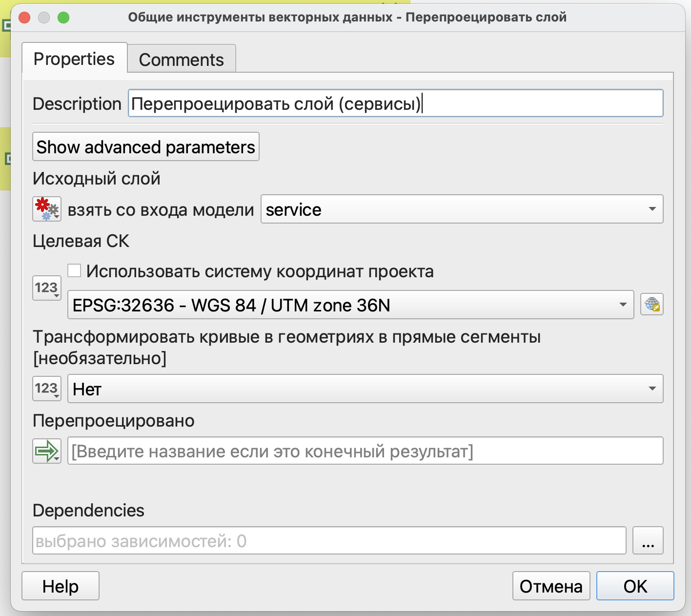The width and height of the screenshot is (691, 616).
Task: Enable Использовать систему координат проекта checkbox
Action: 74,271
